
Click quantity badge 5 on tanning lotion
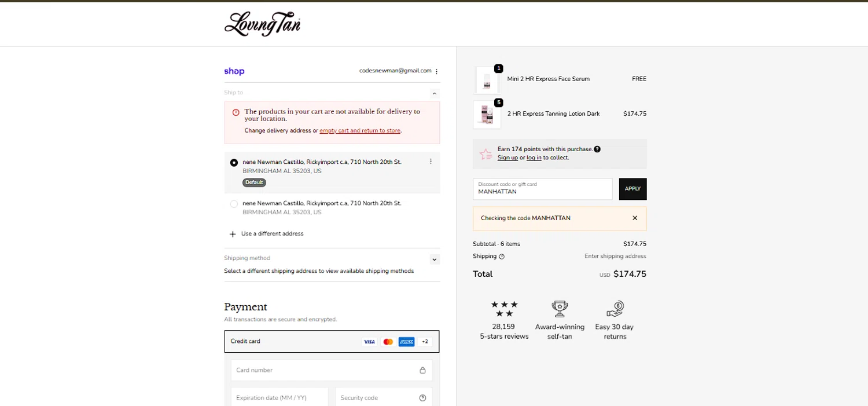pos(499,103)
